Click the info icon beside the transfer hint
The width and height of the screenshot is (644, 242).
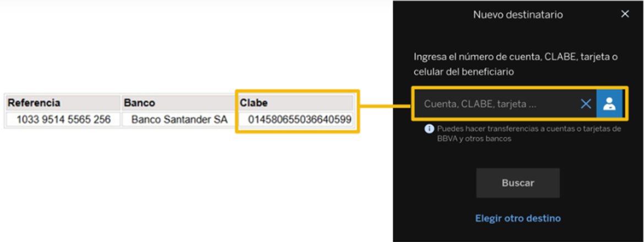[x=429, y=129]
